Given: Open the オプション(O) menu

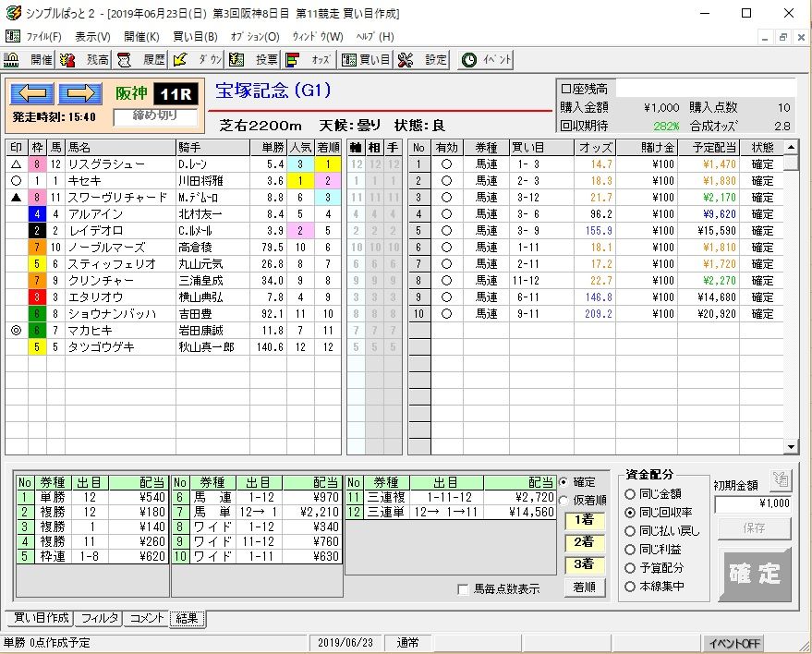Looking at the screenshot, I should (x=255, y=37).
